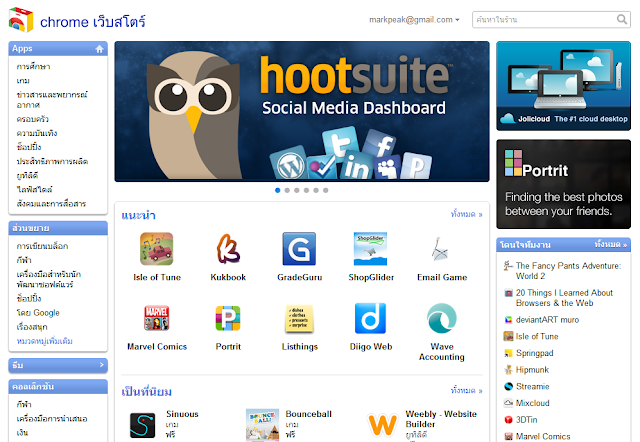This screenshot has height=442, width=640.
Task: Click the home icon in Apps header
Action: point(99,49)
